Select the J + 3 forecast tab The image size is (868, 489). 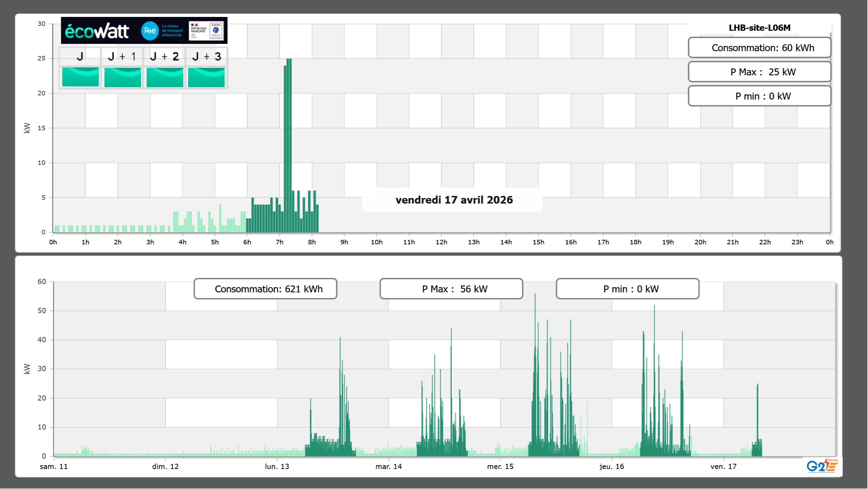click(207, 56)
